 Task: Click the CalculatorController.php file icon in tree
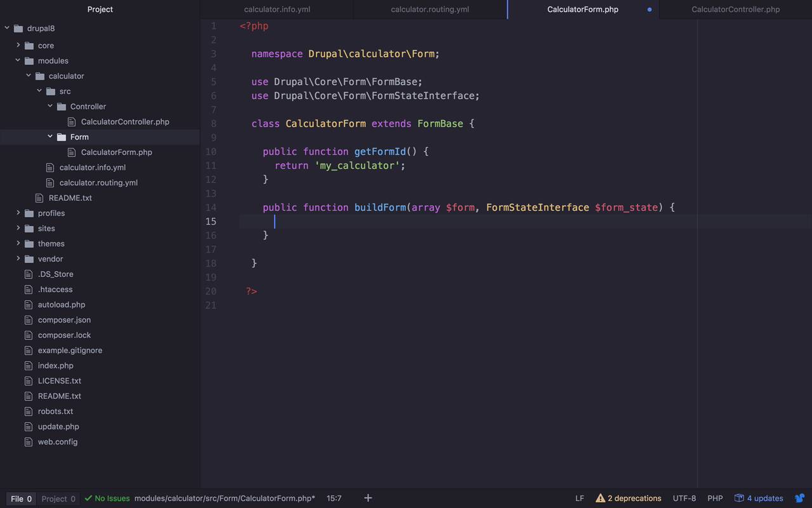pos(72,121)
